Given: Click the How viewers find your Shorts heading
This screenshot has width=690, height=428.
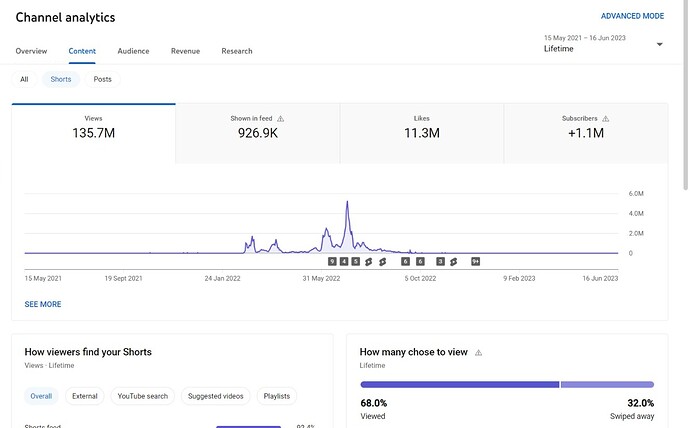Looking at the screenshot, I should click(88, 352).
